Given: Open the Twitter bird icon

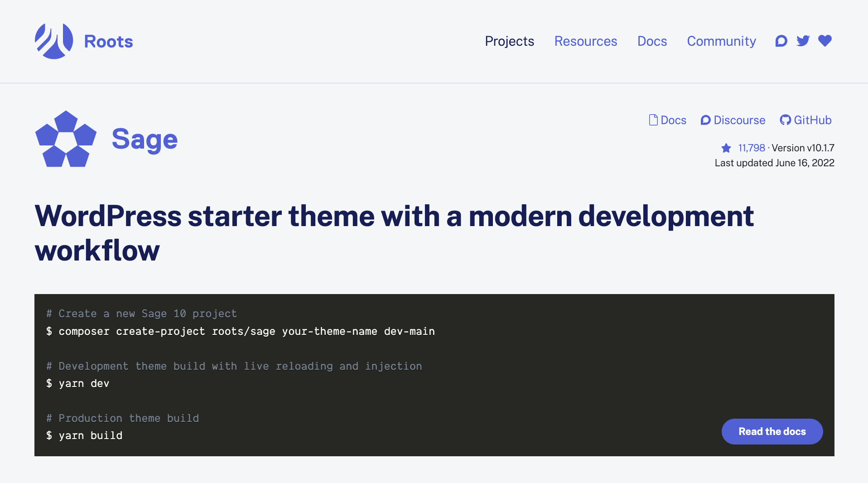Looking at the screenshot, I should pos(803,41).
